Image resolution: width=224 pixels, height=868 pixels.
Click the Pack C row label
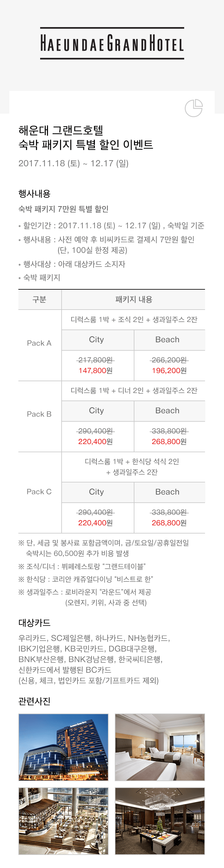[39, 492]
